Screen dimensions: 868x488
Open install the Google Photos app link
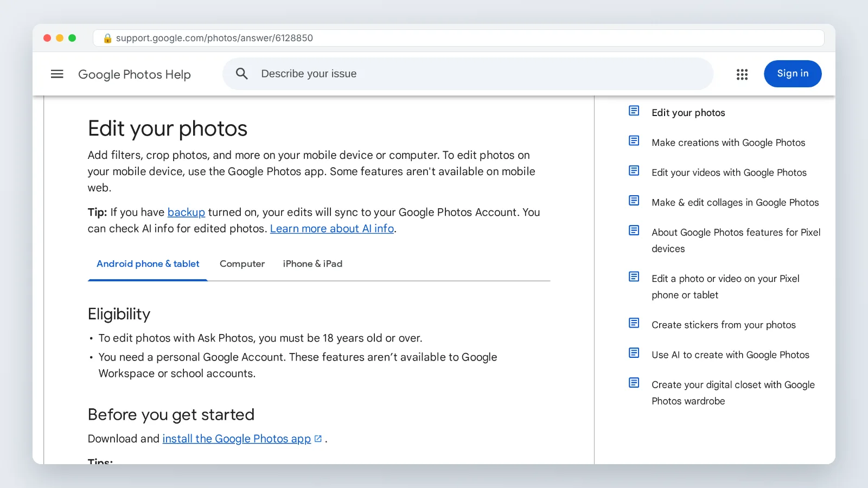coord(237,439)
